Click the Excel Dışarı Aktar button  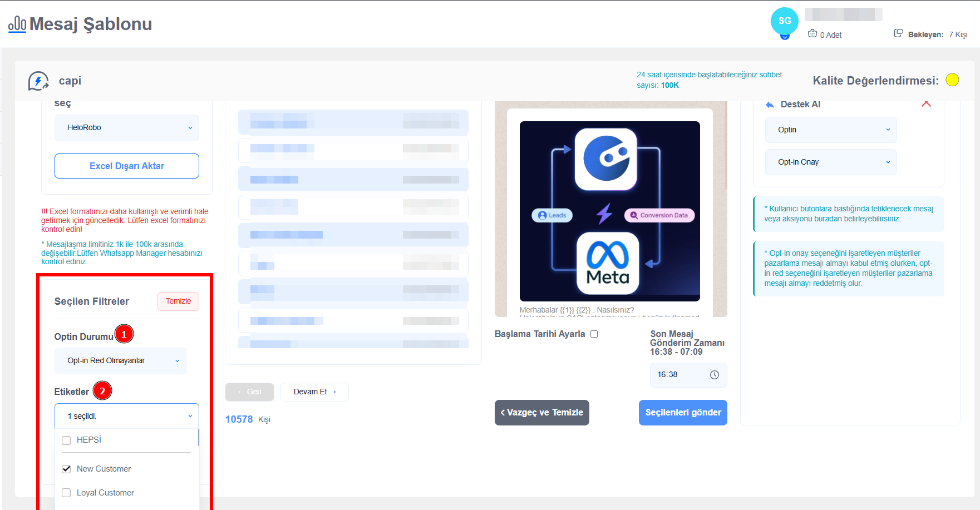[126, 166]
